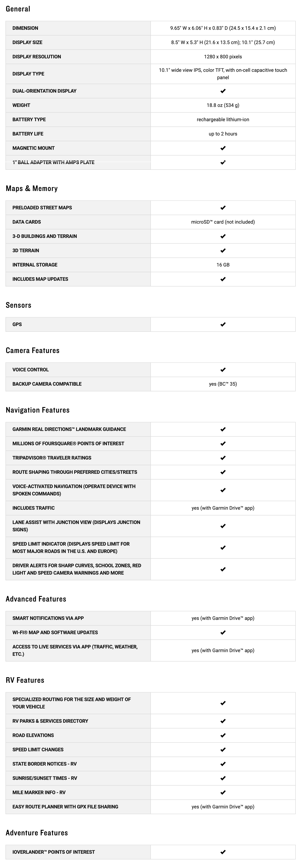Click the Navigation Features heading
Screen dimensions: 300x868
point(38,410)
